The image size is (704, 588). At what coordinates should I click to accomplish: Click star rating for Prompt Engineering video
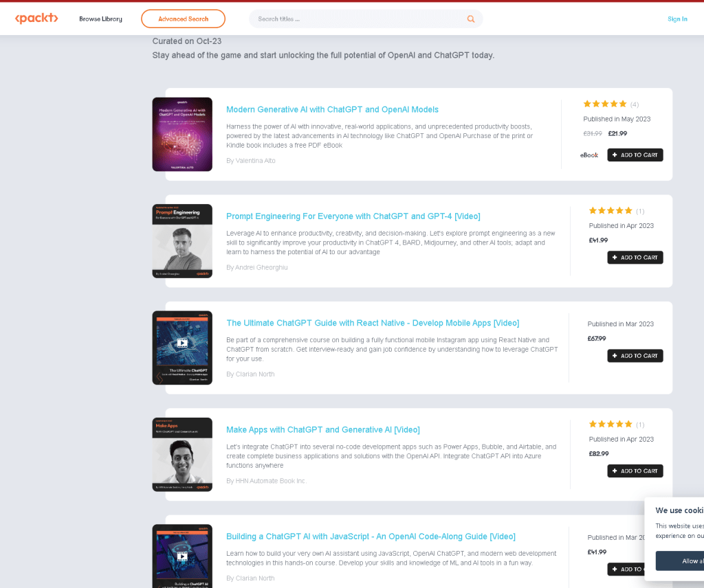pyautogui.click(x=610, y=211)
